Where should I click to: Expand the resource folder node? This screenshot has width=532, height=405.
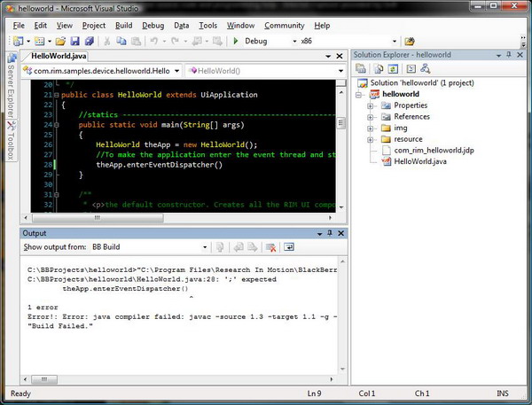tap(370, 140)
